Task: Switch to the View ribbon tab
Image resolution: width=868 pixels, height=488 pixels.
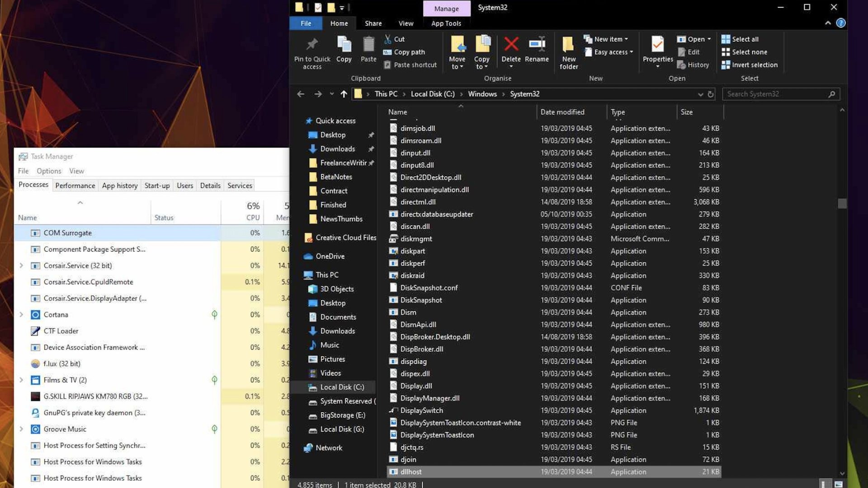Action: tap(406, 23)
